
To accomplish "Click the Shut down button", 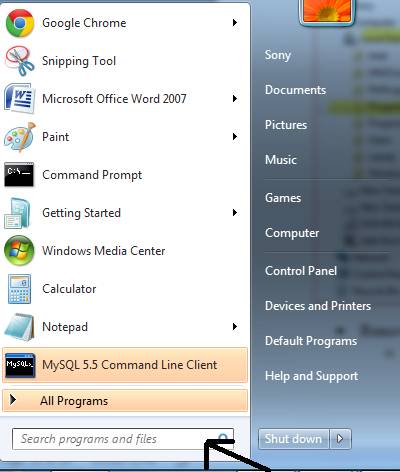I will click(x=293, y=439).
